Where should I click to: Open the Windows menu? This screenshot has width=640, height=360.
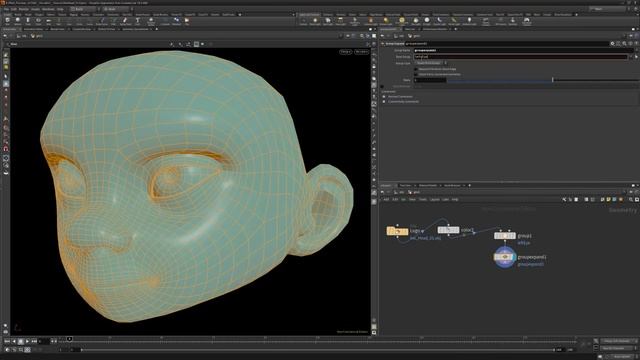tap(48, 9)
